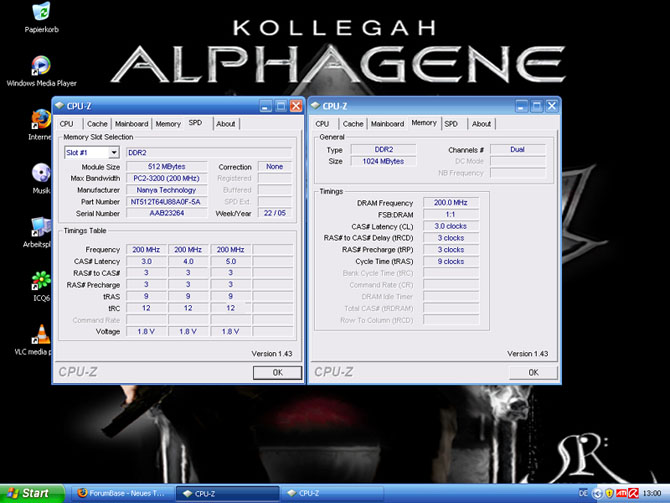Click the Avira red umbrella tray icon

(633, 494)
